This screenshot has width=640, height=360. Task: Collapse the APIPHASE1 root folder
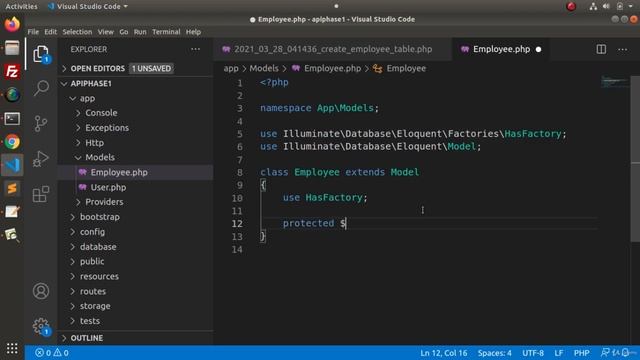135,84
